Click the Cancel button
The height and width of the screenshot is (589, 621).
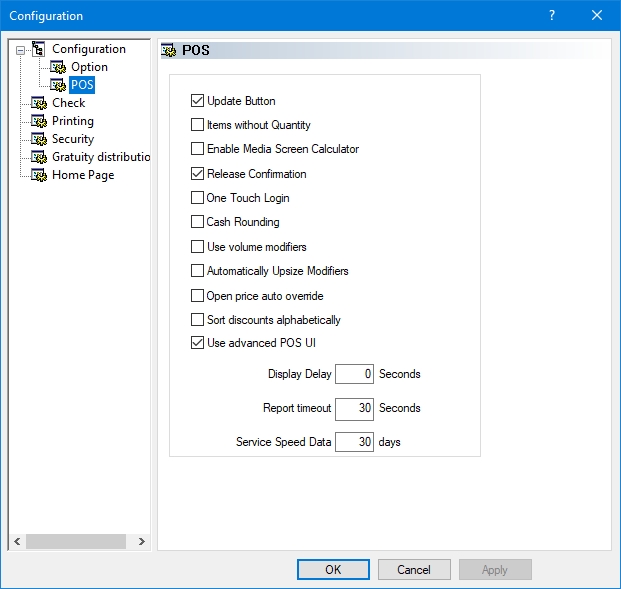(x=414, y=569)
